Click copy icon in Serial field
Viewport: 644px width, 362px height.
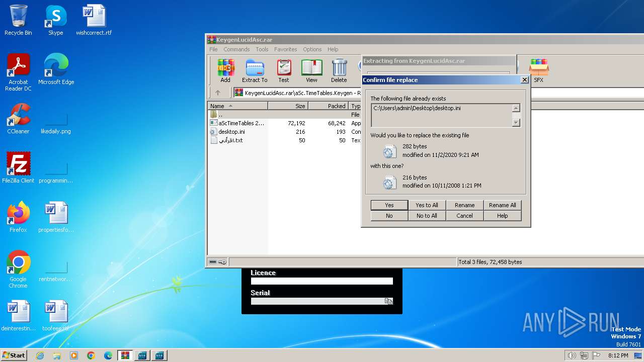click(x=388, y=301)
